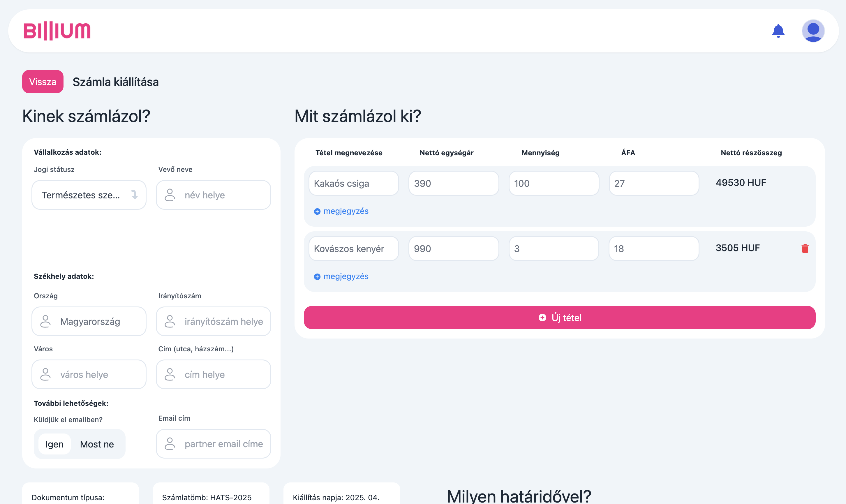
Task: Add megjegyzés to Kakaós csiga item
Action: click(x=346, y=211)
